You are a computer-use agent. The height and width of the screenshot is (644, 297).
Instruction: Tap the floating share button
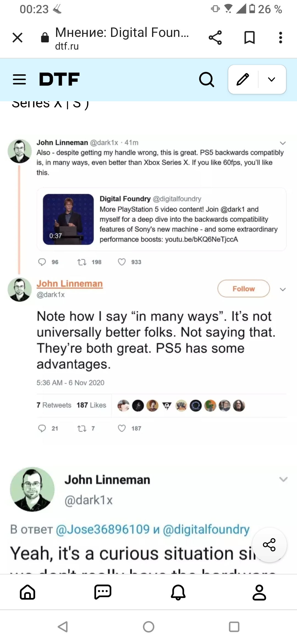tap(269, 545)
